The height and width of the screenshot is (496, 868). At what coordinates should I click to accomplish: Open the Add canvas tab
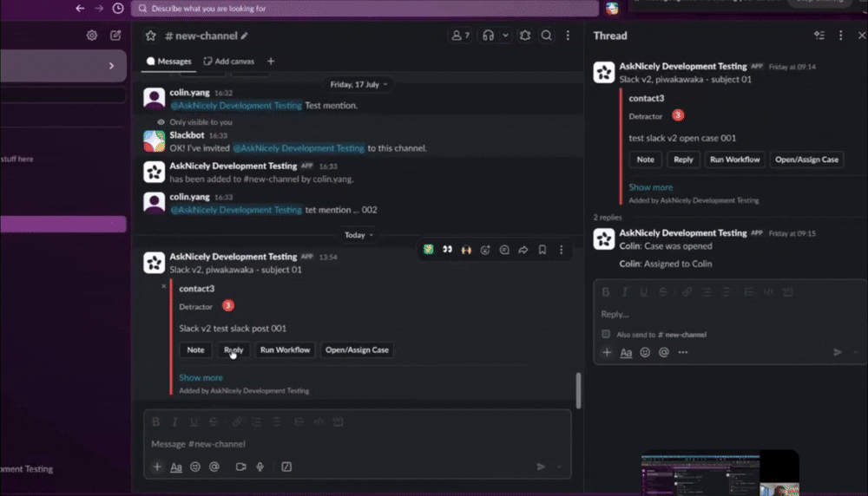[x=228, y=62]
